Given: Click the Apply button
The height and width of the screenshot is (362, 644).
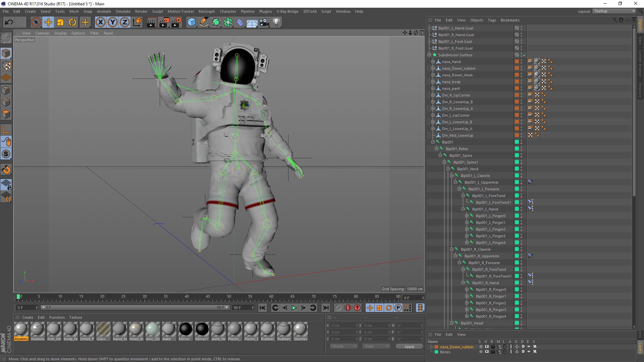Looking at the screenshot, I should pyautogui.click(x=409, y=347).
